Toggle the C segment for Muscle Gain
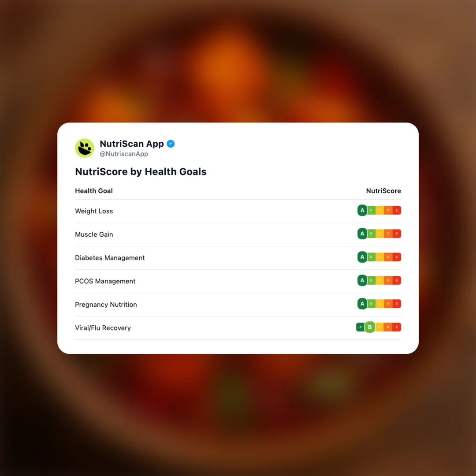This screenshot has height=476, width=476. (379, 234)
